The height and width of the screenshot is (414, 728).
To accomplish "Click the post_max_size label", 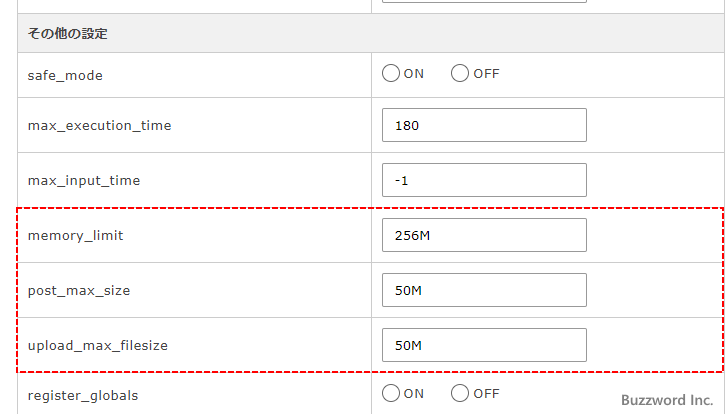I will coord(79,291).
